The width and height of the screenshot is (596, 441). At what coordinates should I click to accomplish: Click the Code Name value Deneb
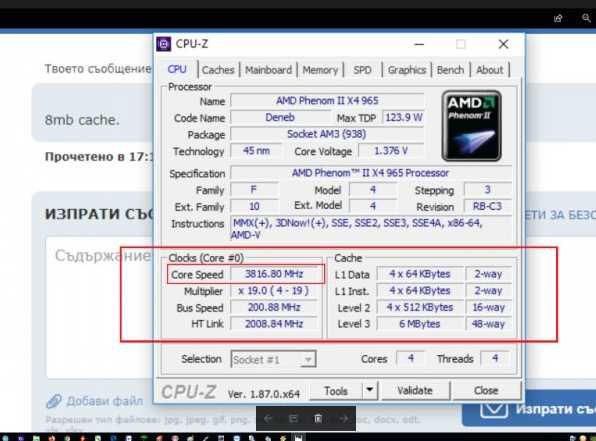point(280,117)
